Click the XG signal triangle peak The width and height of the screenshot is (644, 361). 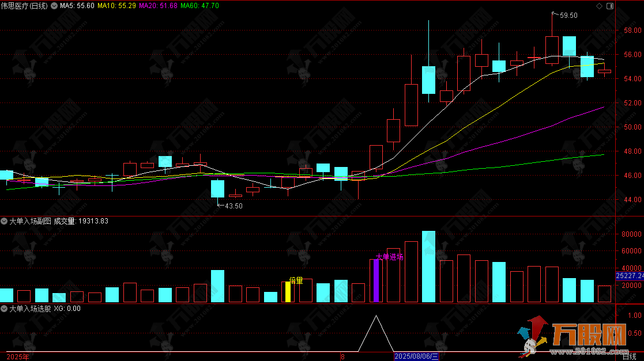click(376, 316)
